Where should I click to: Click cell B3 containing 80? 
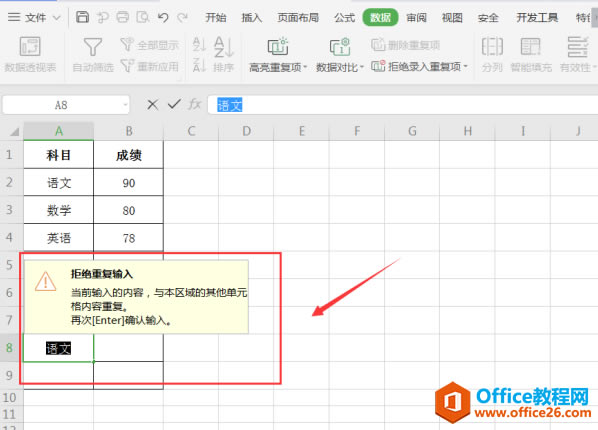point(129,210)
